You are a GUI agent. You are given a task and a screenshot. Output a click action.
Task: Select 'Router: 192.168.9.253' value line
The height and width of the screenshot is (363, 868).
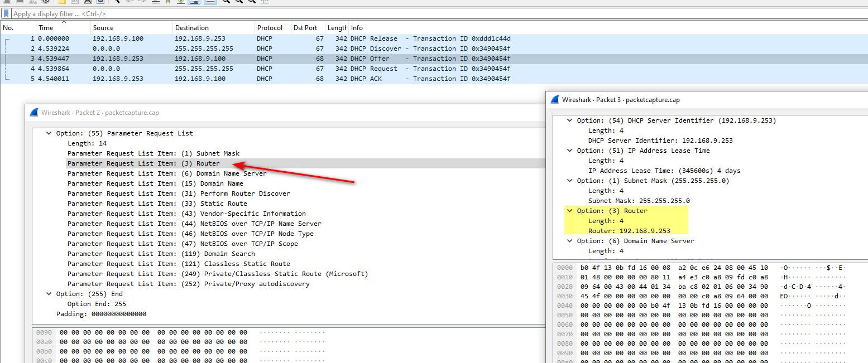[x=629, y=231]
